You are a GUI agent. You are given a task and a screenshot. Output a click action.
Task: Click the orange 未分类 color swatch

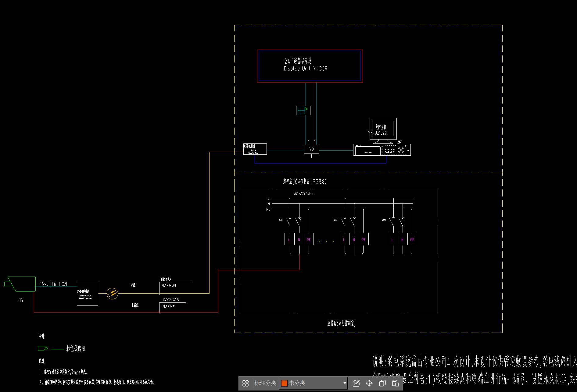pyautogui.click(x=284, y=383)
